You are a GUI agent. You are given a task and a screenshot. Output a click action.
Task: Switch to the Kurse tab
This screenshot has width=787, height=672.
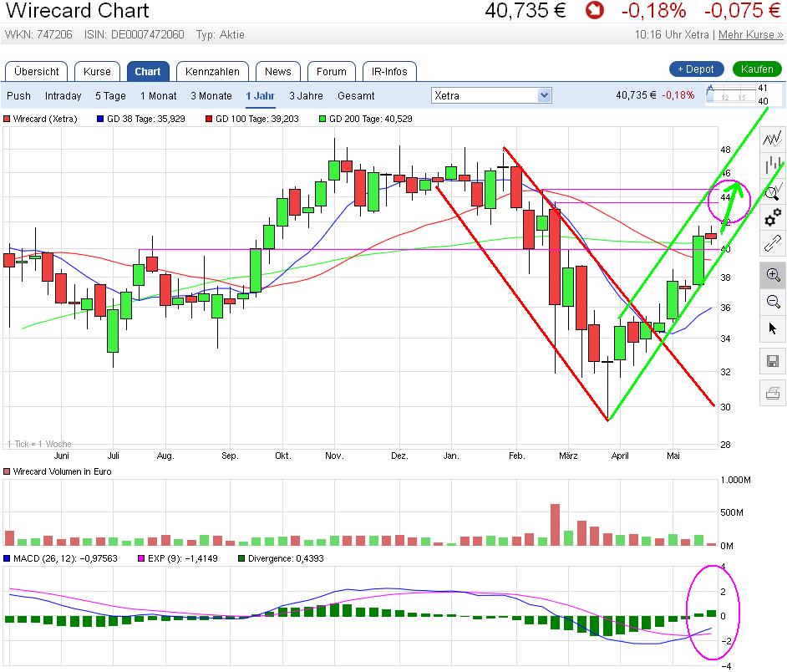tap(97, 71)
